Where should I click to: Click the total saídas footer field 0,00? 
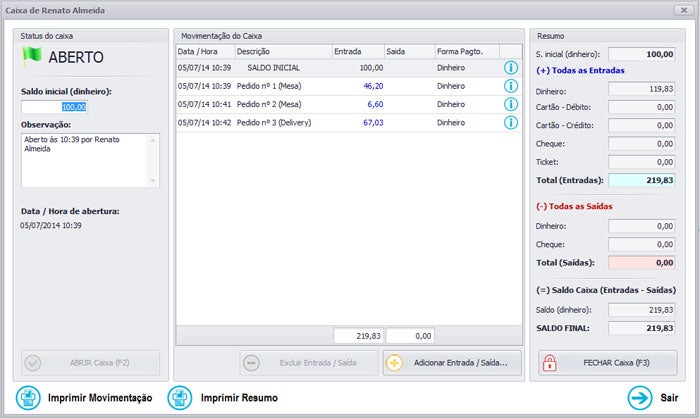tap(410, 336)
